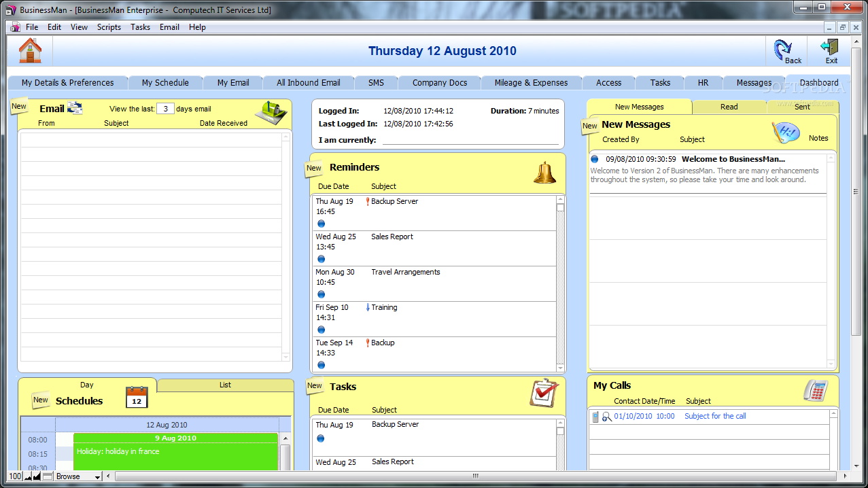Image resolution: width=868 pixels, height=488 pixels.
Task: Open the mailbox icon in Email panel
Action: coord(271,113)
